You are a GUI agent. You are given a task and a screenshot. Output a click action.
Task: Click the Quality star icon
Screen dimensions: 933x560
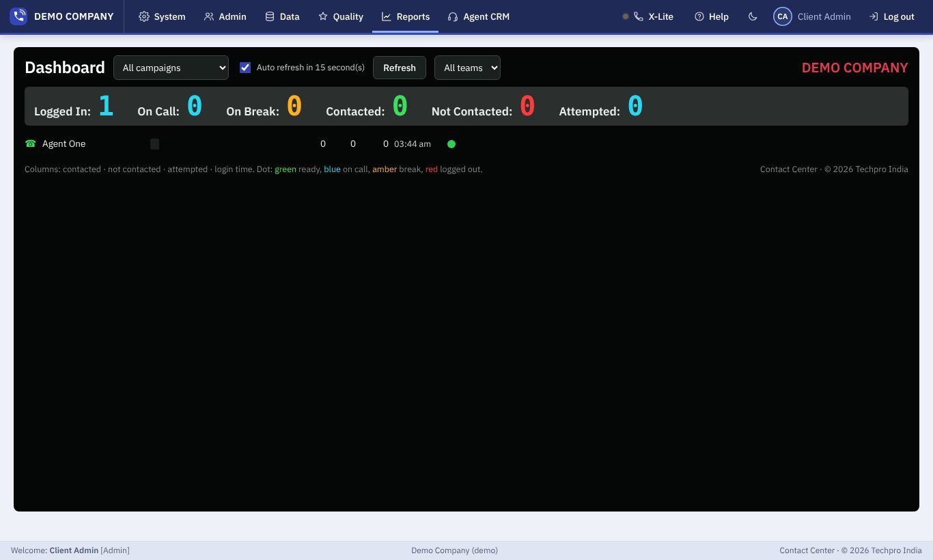(x=323, y=16)
